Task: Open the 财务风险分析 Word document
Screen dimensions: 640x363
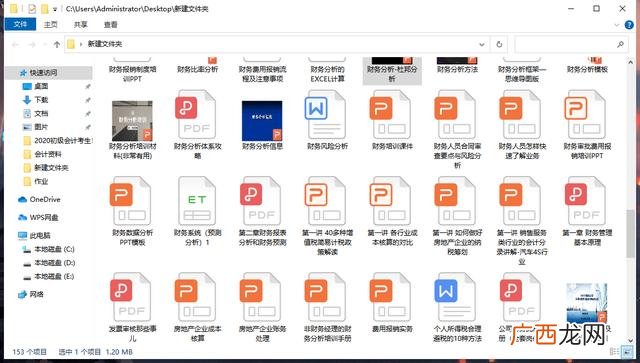Action: pos(327,121)
